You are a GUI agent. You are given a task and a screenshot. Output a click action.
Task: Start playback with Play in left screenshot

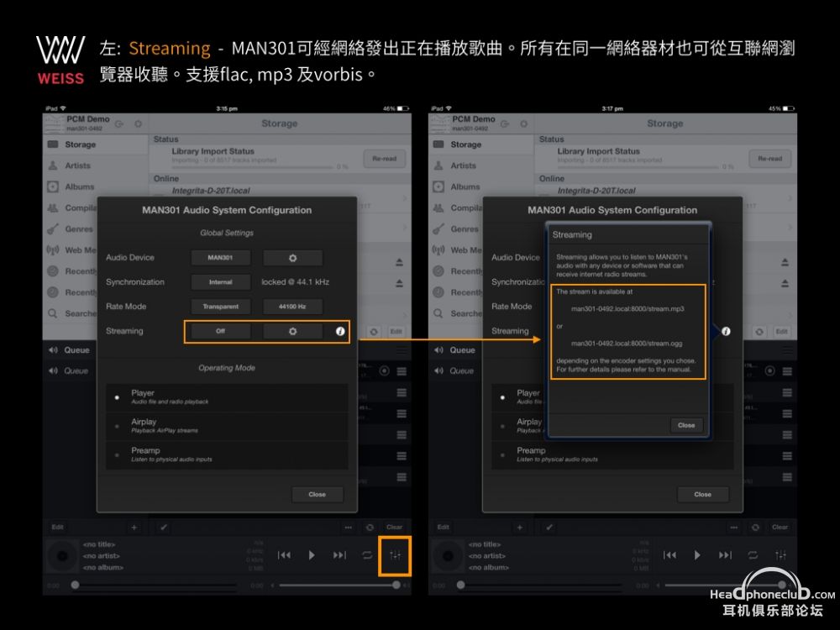click(x=312, y=555)
